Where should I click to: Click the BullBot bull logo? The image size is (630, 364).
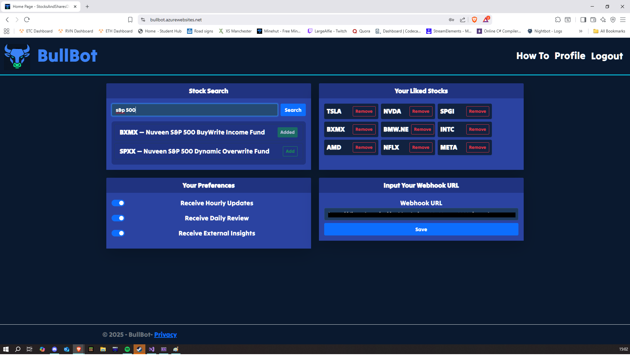tap(17, 56)
